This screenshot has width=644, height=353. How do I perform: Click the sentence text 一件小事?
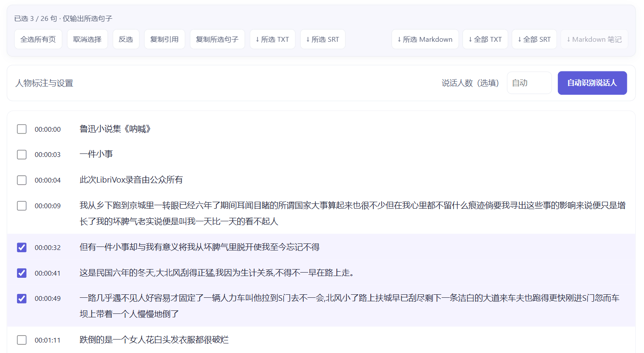pos(96,154)
